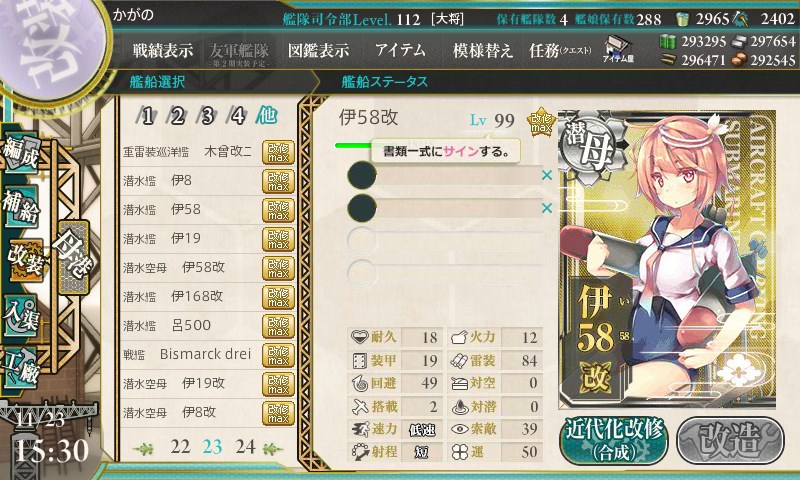Remove equipment from second slot with X
The image size is (800, 480).
click(546, 208)
